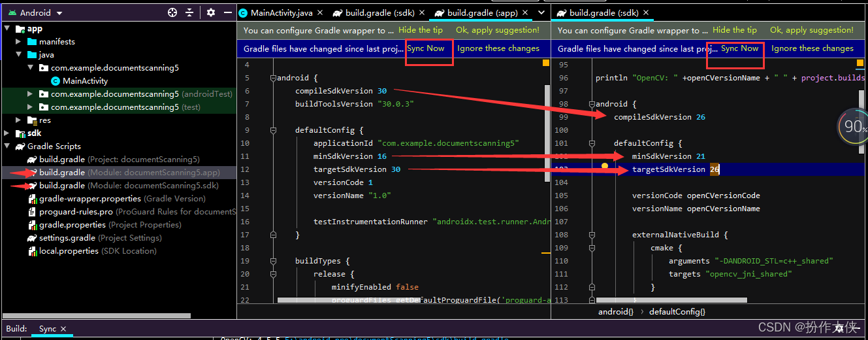Click the defaultConfig{} breadcrumb
This screenshot has width=868, height=340.
point(677,312)
